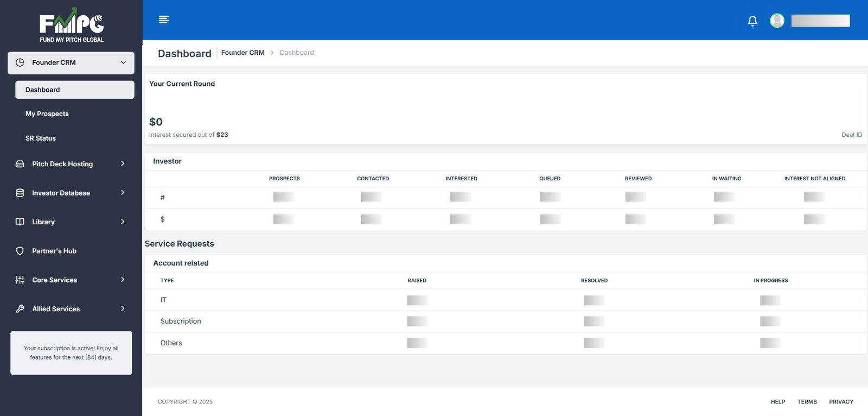Expand Pitch Deck Hosting submenu arrow
This screenshot has width=868, height=416.
(x=123, y=163)
